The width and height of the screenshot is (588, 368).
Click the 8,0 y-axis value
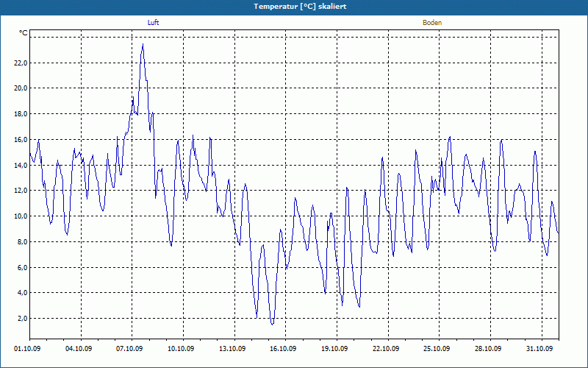point(22,241)
